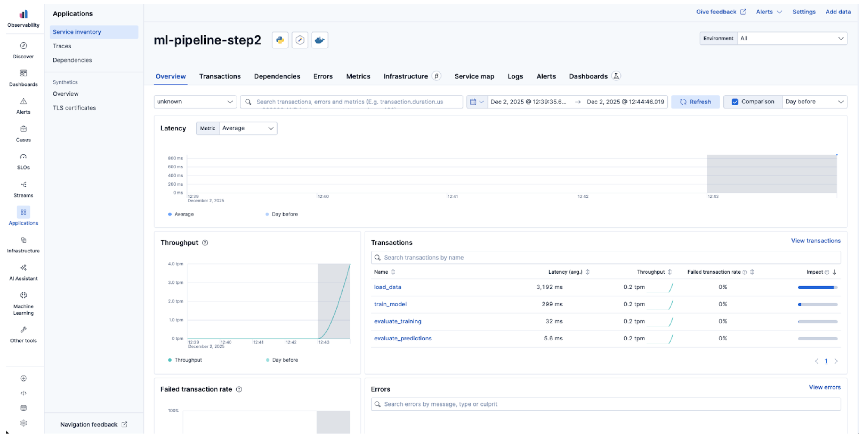The height and width of the screenshot is (442, 868).
Task: Click the OpenTelemetry icon beside service name
Action: (x=300, y=40)
